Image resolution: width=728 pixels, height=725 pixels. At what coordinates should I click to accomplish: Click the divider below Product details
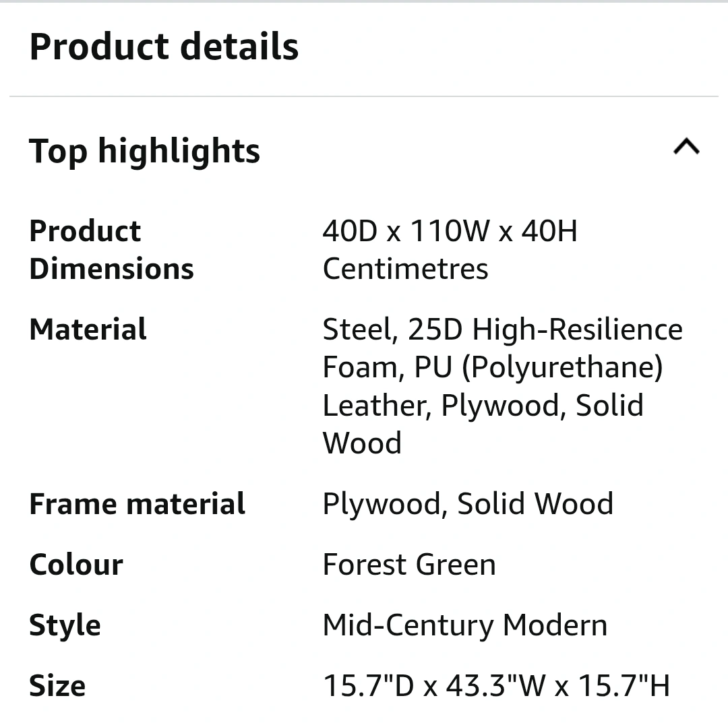click(x=364, y=96)
